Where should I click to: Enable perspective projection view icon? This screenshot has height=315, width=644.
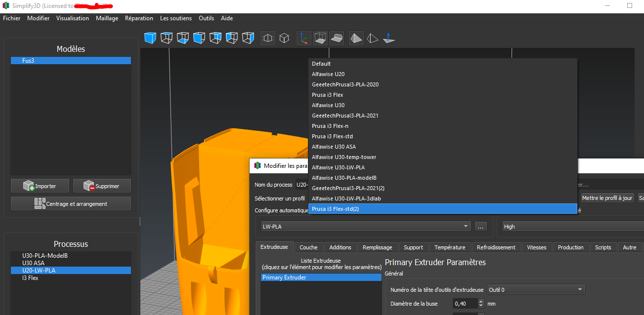point(268,38)
